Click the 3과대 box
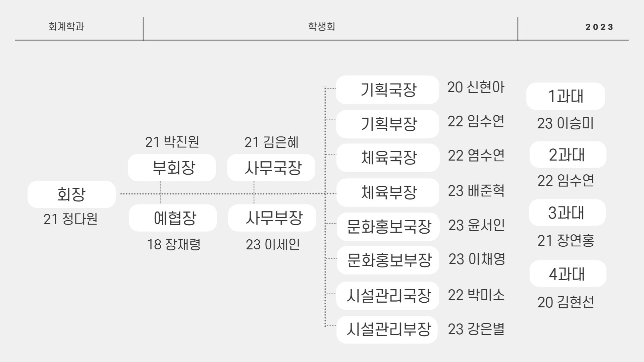Screen dimensions: 644x362 point(567,213)
